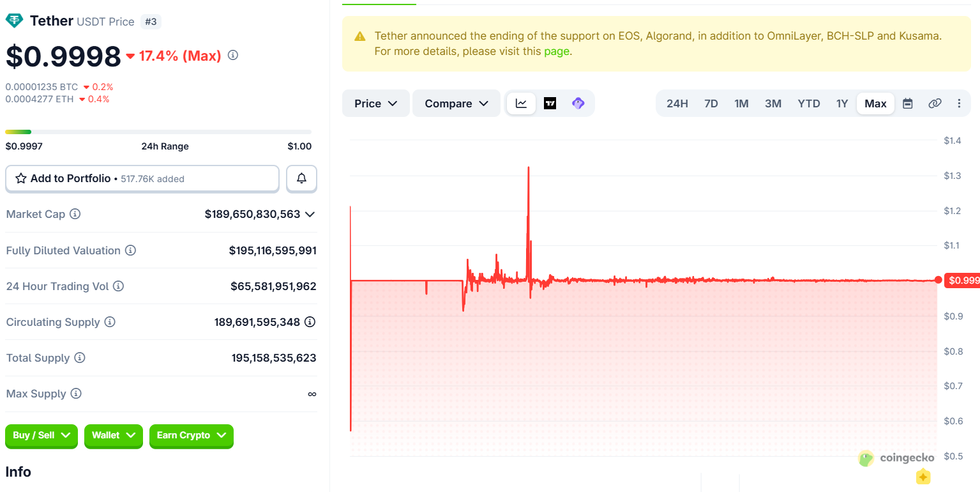This screenshot has height=492, width=980.
Task: Open chart more options menu
Action: pyautogui.click(x=959, y=104)
